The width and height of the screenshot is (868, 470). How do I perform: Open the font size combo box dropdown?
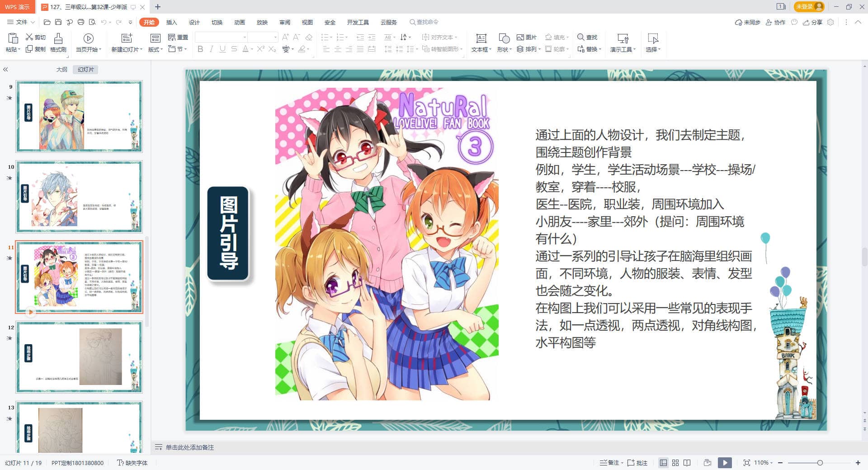coord(275,37)
